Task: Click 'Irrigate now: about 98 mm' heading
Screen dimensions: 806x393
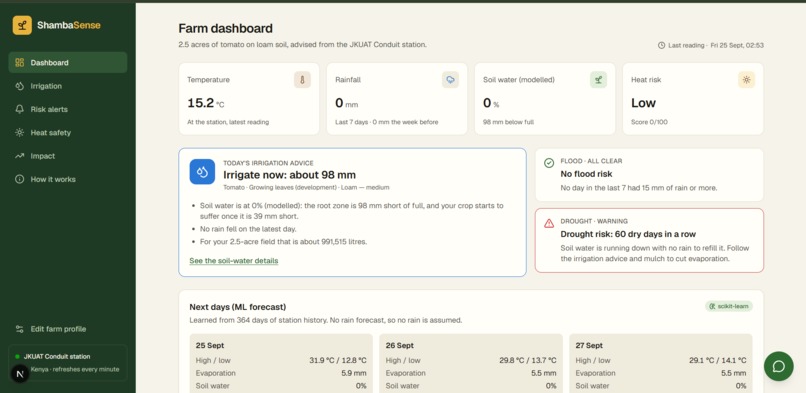Action: point(289,175)
